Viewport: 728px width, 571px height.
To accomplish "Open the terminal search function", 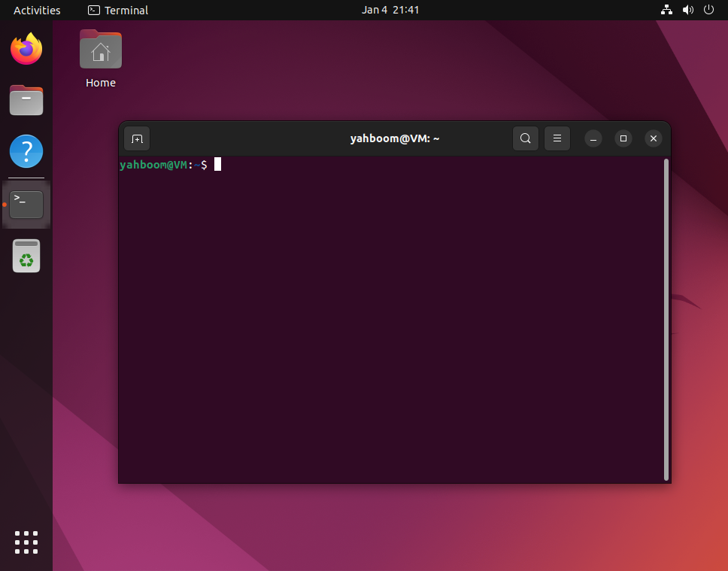I will 525,138.
